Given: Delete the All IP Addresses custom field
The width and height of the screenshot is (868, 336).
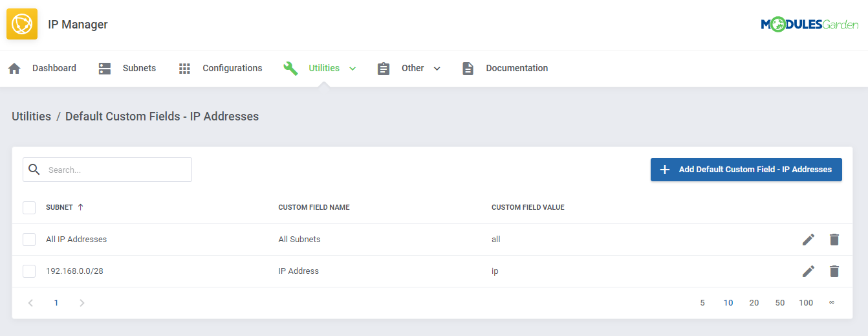Looking at the screenshot, I should coord(834,240).
